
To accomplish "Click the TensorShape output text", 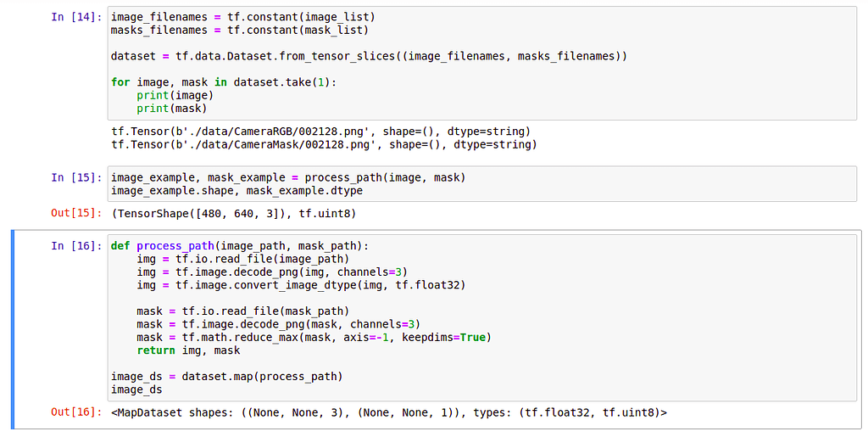I will tap(233, 214).
